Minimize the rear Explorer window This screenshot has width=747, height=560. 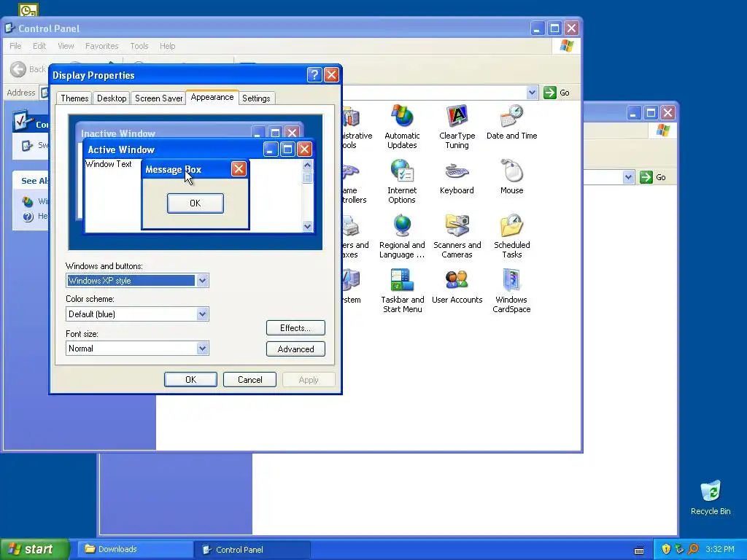pos(633,113)
